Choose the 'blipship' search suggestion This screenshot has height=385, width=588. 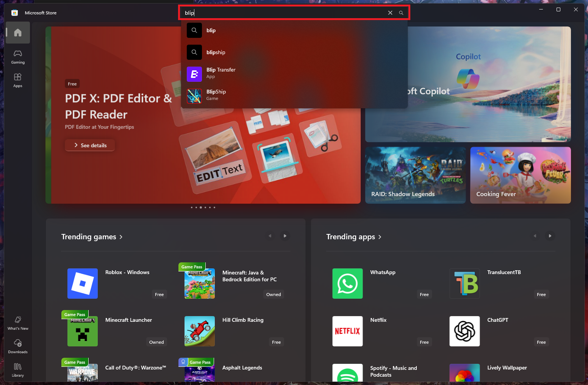click(x=216, y=52)
